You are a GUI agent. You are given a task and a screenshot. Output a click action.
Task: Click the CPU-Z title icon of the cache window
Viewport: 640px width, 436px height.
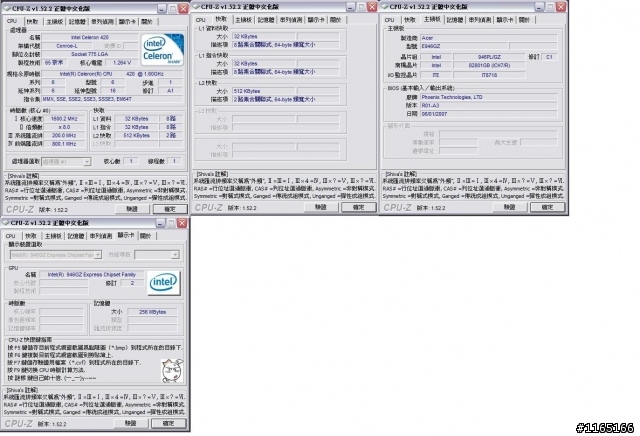196,7
